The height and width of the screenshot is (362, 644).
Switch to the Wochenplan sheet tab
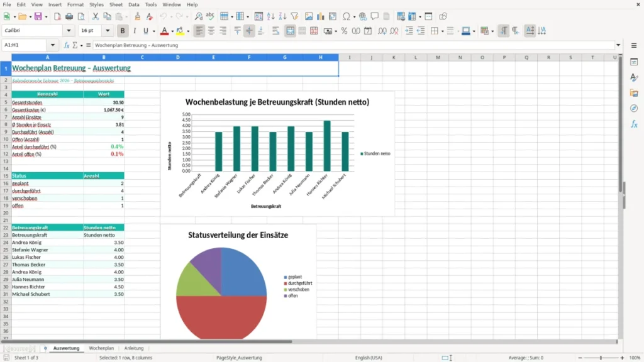coord(101,348)
